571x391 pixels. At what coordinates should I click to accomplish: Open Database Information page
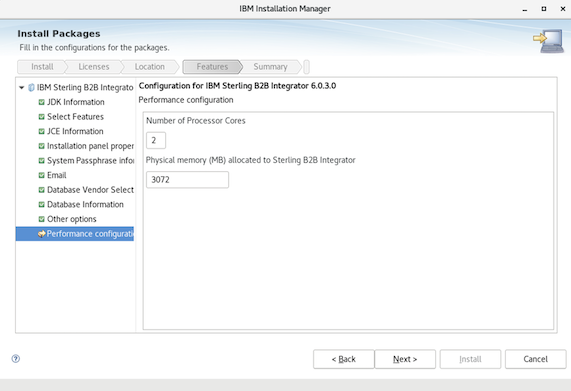click(x=85, y=204)
